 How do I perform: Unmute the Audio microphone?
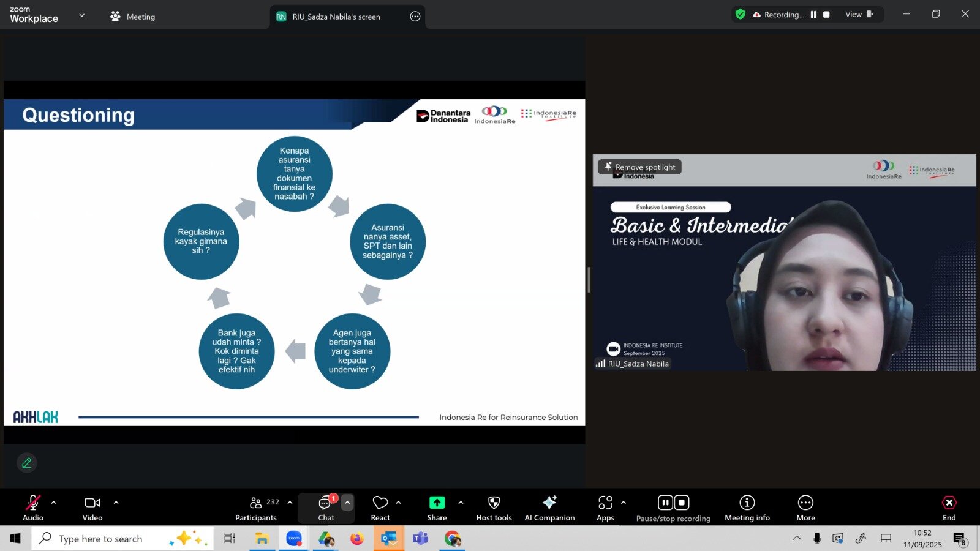pos(32,508)
